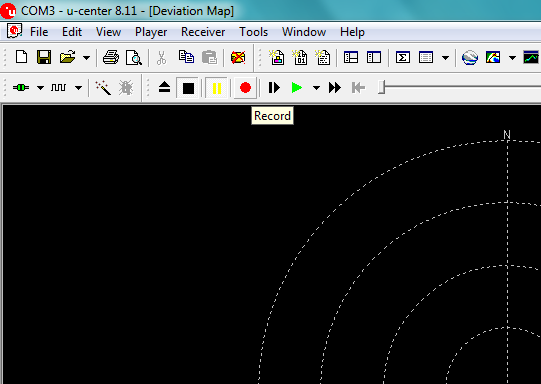This screenshot has height=384, width=541.
Task: Toggle the yellow Pause button
Action: [217, 88]
